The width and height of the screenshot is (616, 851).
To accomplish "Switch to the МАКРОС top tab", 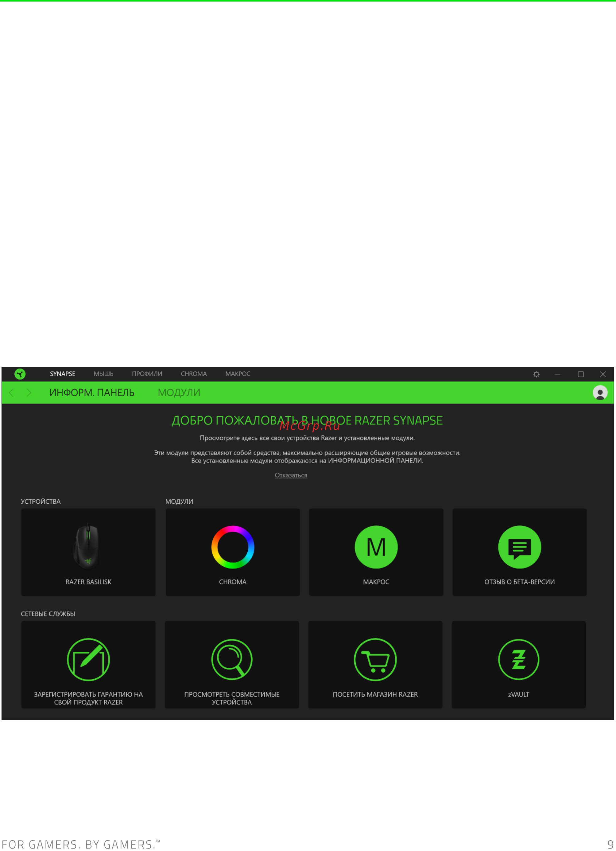I will [x=238, y=374].
